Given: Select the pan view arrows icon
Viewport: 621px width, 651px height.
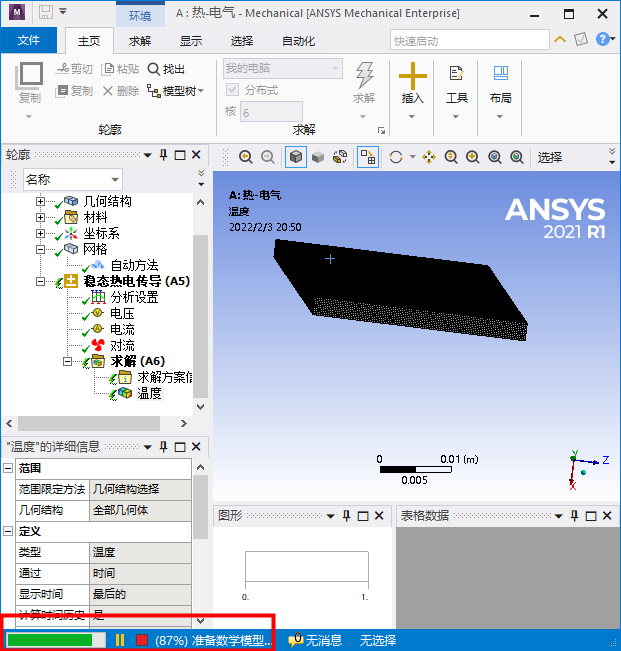Looking at the screenshot, I should point(429,157).
